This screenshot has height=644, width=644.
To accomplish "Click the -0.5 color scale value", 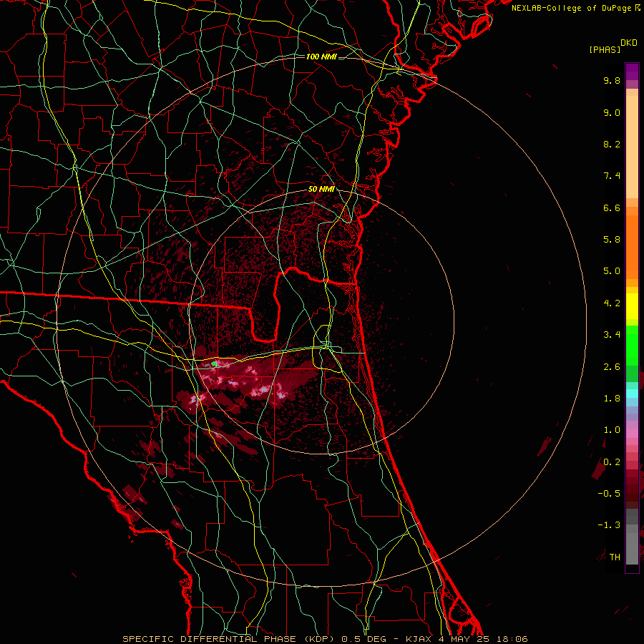I will pyautogui.click(x=609, y=494).
